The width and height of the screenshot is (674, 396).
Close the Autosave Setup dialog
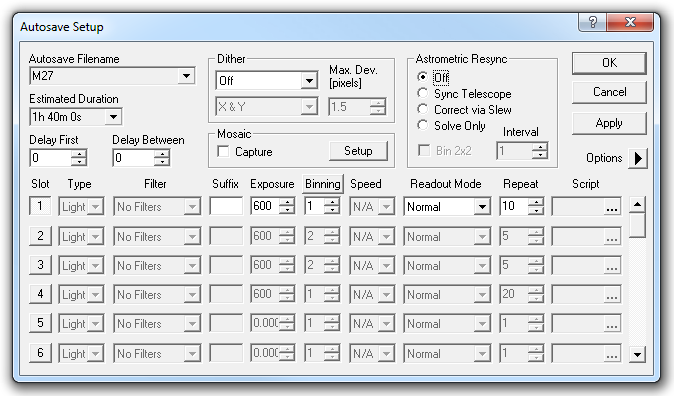pos(630,22)
